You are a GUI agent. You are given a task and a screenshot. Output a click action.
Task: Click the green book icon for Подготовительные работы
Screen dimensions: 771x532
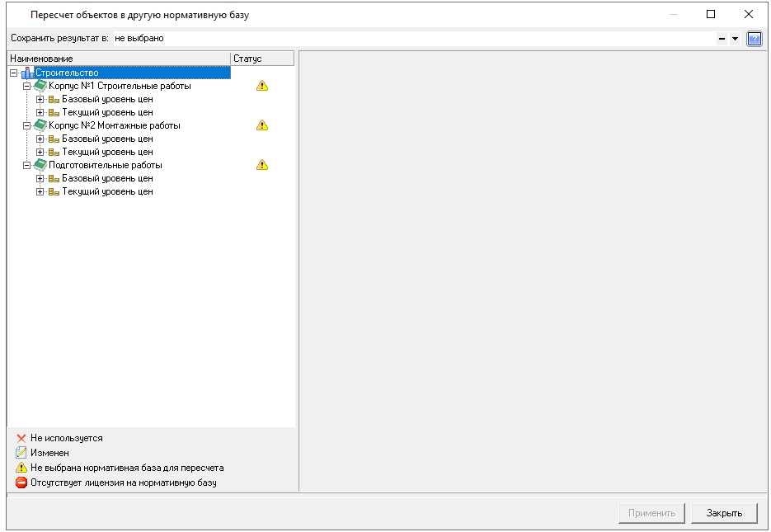click(40, 165)
